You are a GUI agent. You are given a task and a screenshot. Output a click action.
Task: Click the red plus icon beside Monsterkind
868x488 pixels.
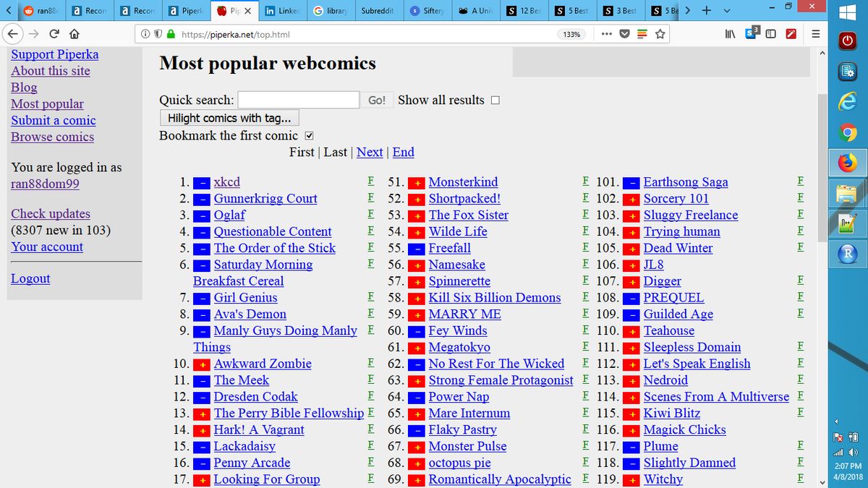coord(416,182)
